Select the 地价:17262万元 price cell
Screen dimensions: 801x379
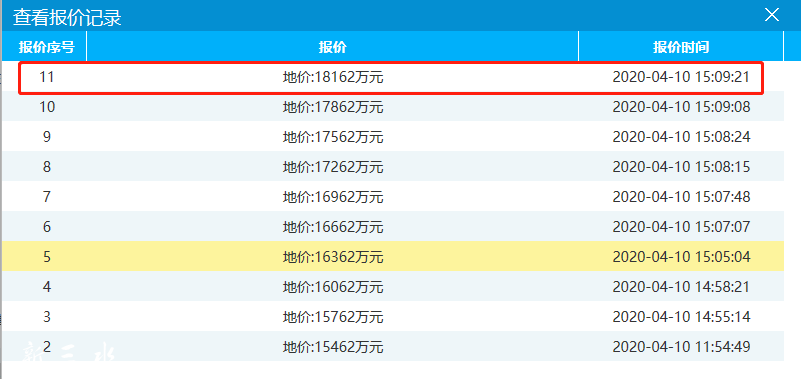(333, 167)
